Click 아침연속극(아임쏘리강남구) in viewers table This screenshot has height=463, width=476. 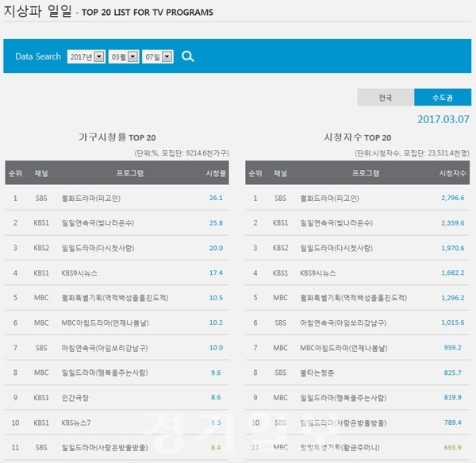[x=343, y=322]
